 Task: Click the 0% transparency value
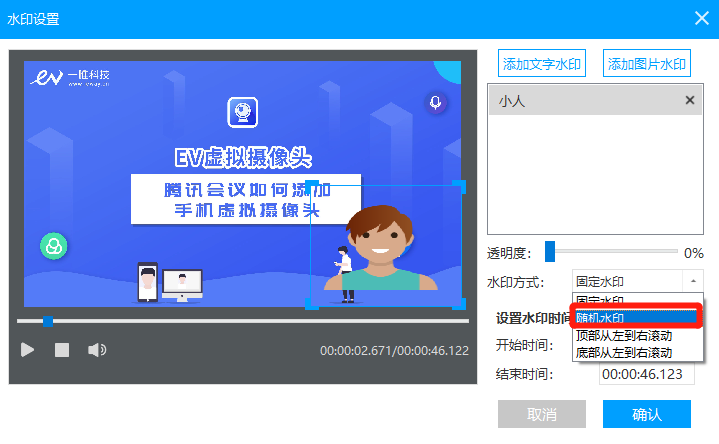pyautogui.click(x=693, y=253)
